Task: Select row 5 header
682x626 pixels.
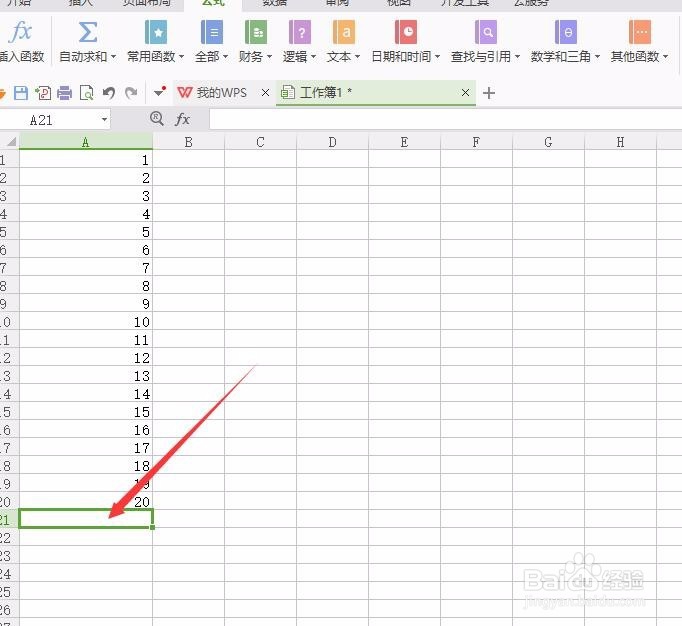Action: click(x=9, y=232)
